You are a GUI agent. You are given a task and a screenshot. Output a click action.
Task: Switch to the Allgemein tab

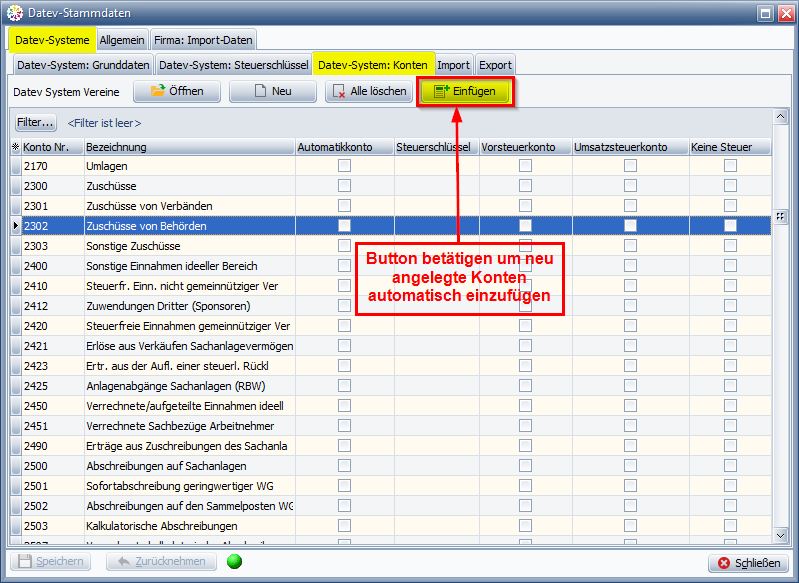(x=122, y=40)
